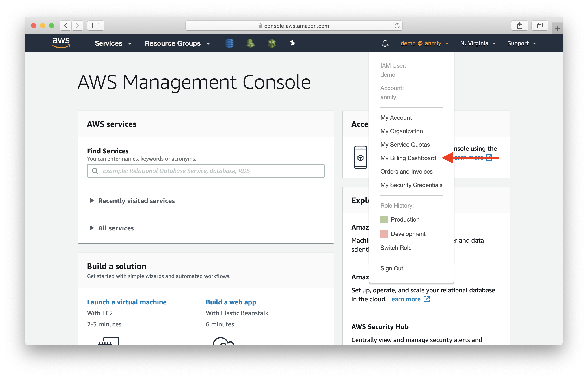
Task: Click Safari share icon
Action: click(519, 26)
